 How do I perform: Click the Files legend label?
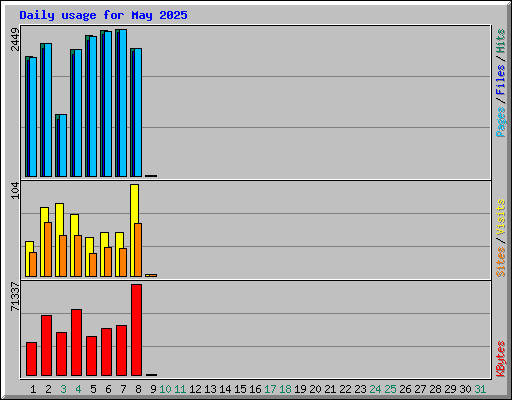[x=500, y=79]
